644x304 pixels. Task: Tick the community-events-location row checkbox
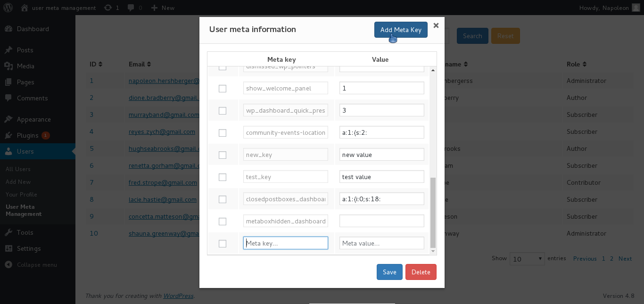223,133
